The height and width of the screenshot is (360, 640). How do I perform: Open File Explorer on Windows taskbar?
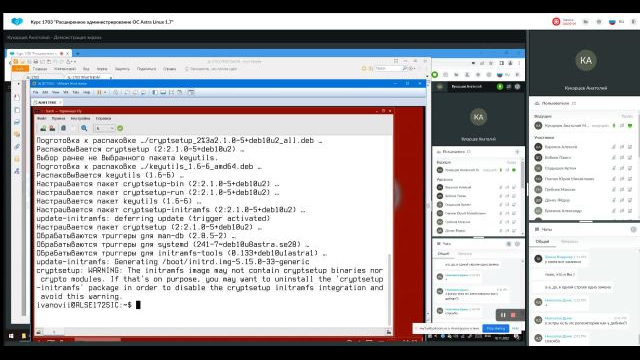click(x=24, y=336)
